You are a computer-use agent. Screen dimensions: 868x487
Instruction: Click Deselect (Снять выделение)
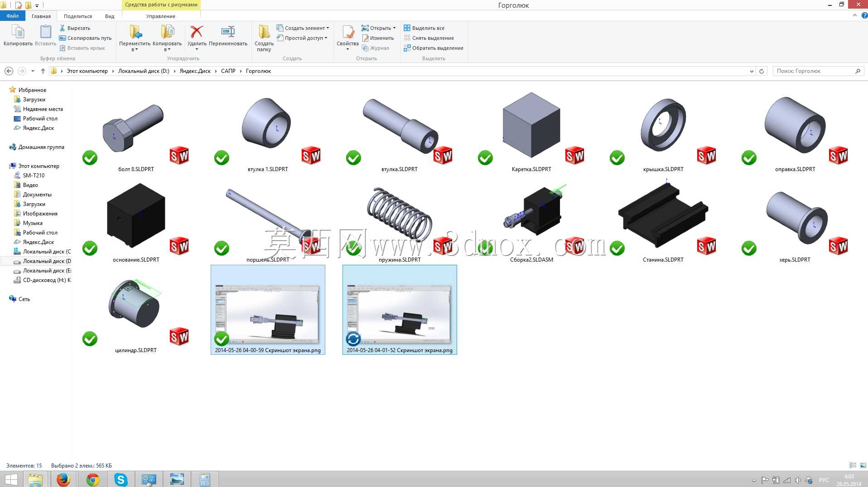(x=429, y=38)
